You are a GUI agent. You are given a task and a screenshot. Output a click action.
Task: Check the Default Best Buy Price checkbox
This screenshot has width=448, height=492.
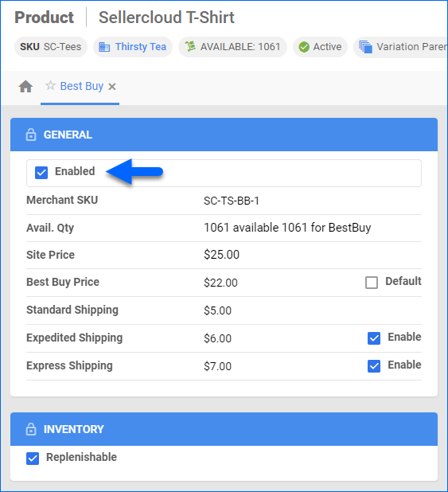372,283
